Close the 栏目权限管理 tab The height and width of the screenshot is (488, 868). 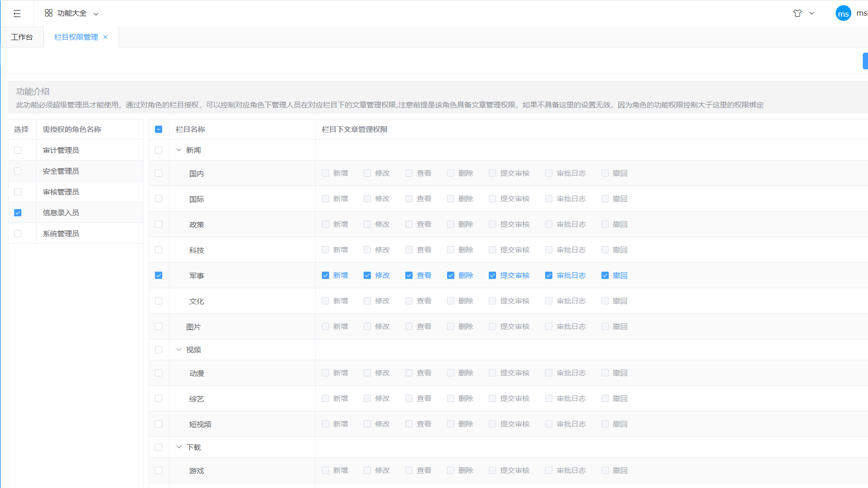point(105,37)
